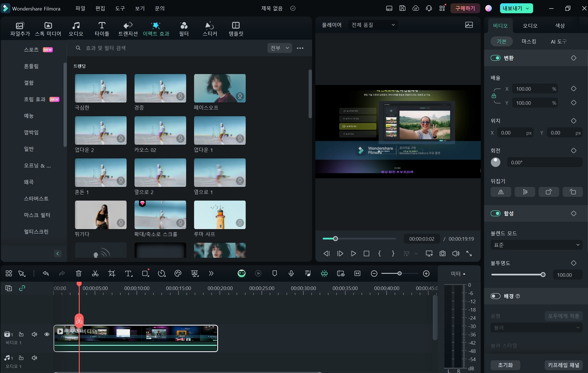This screenshot has width=588, height=373.
Task: Select the crop tool in timeline toolbar
Action: (x=112, y=273)
